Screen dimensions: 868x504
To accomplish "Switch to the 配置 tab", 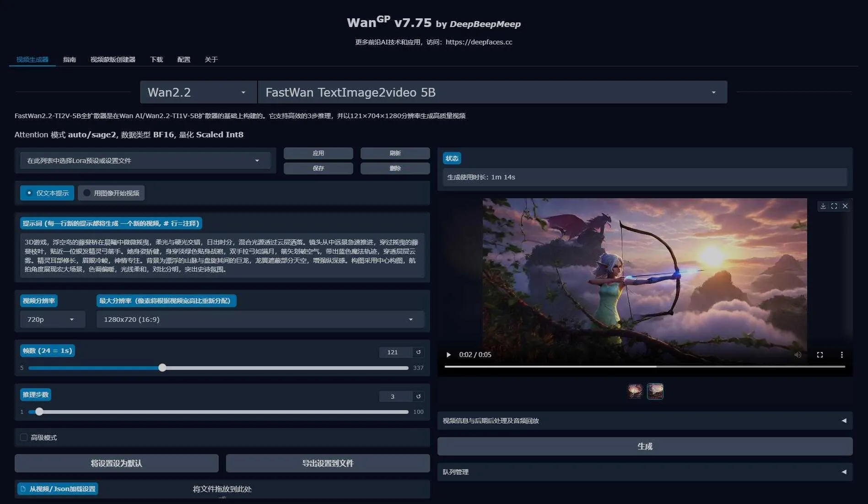I will point(183,60).
